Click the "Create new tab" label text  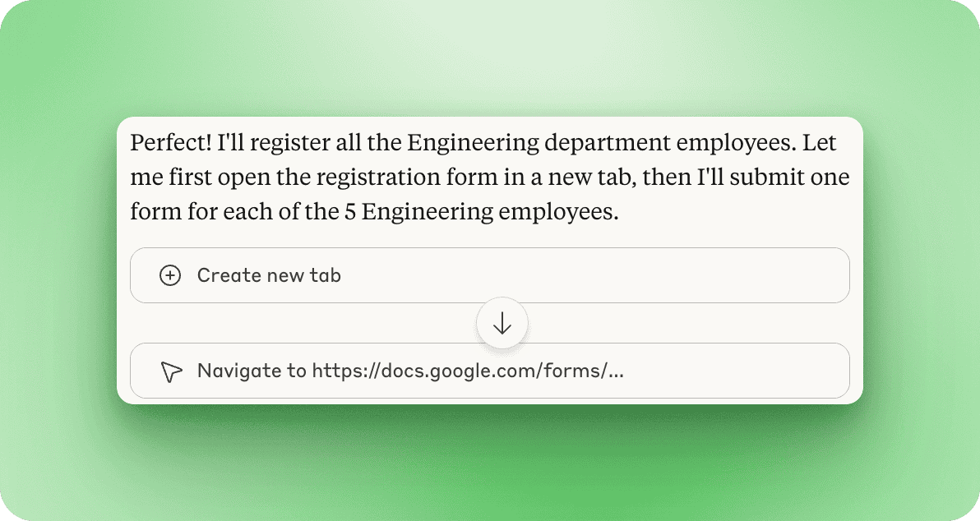pos(269,275)
